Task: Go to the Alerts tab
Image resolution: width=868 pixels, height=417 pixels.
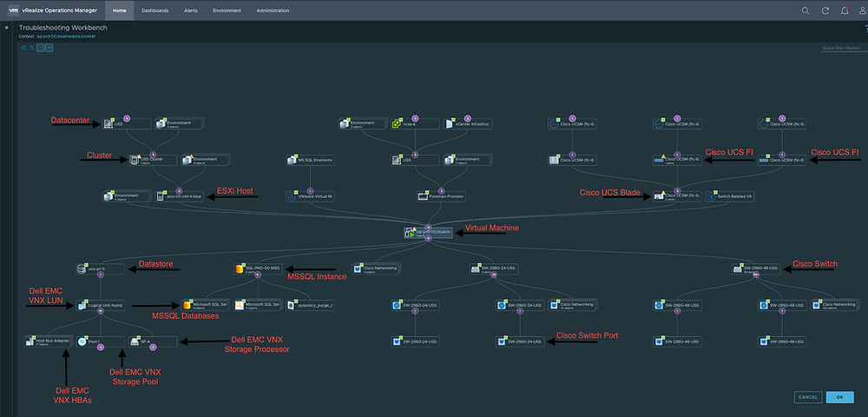Action: [x=191, y=10]
